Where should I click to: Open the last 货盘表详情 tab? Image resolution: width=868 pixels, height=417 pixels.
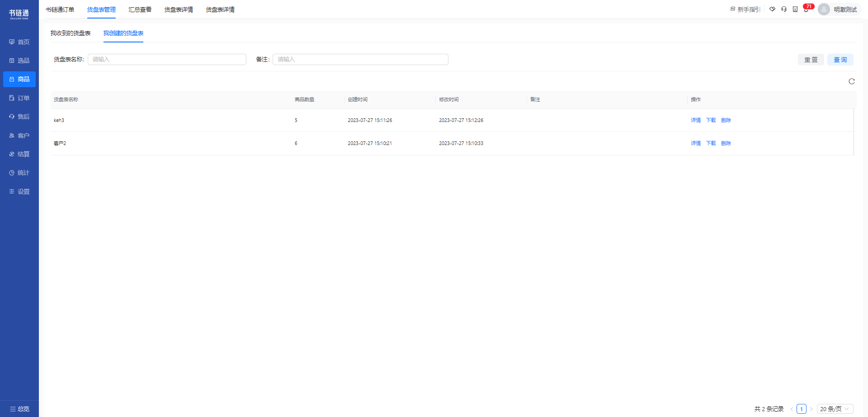220,9
